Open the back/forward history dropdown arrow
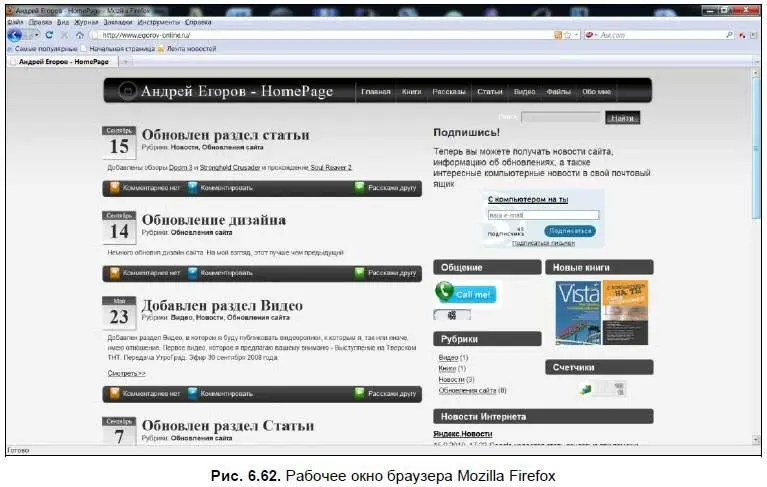767x487 pixels. [x=36, y=35]
